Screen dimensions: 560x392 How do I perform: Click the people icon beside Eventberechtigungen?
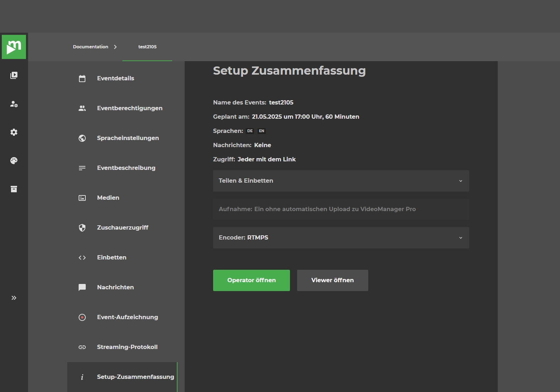(82, 108)
